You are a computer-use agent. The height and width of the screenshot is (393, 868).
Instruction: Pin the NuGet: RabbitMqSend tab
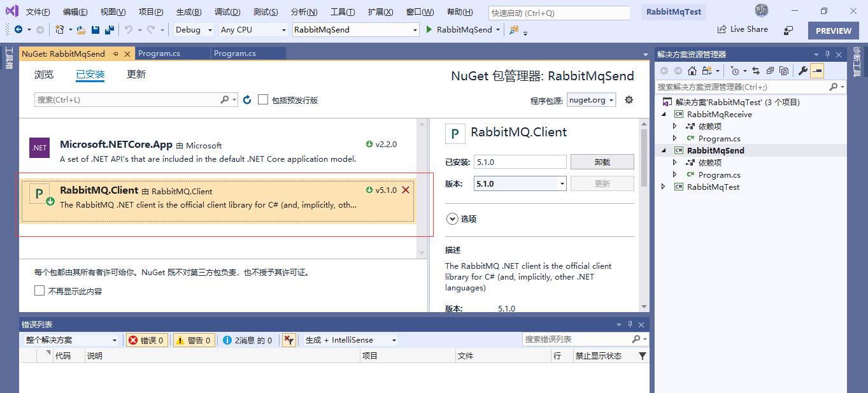[x=116, y=54]
